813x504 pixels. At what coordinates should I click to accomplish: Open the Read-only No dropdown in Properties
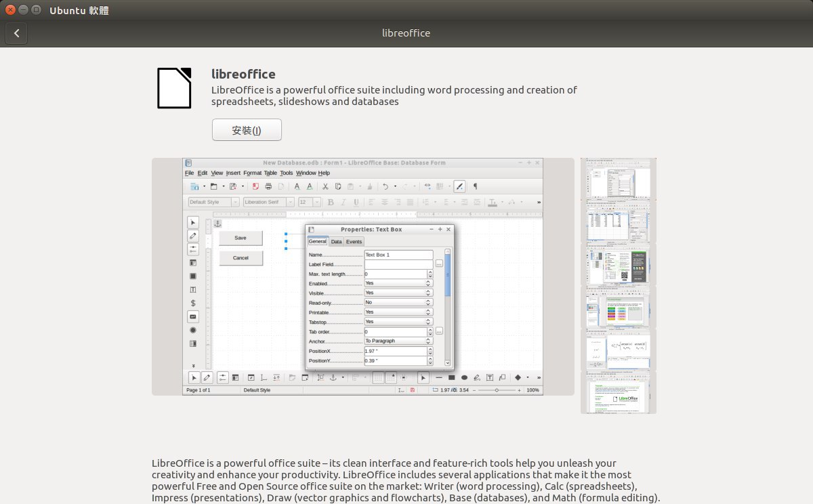click(398, 302)
